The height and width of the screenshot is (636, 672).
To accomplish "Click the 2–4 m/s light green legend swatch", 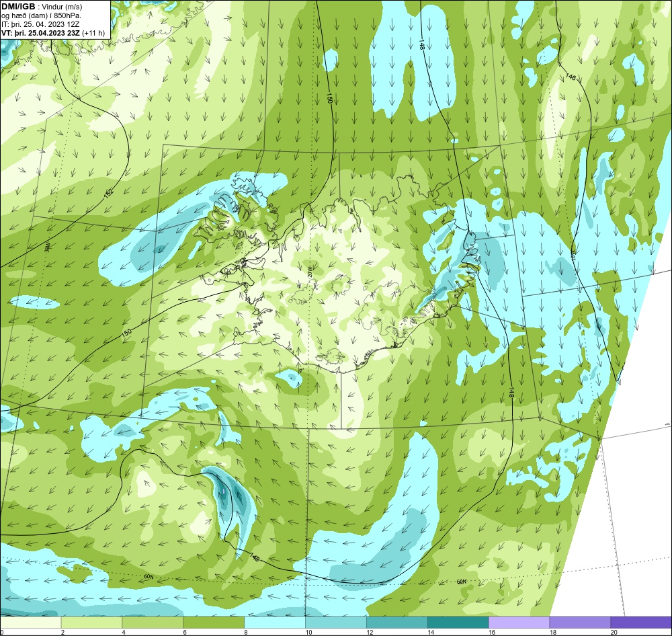I will (x=91, y=622).
